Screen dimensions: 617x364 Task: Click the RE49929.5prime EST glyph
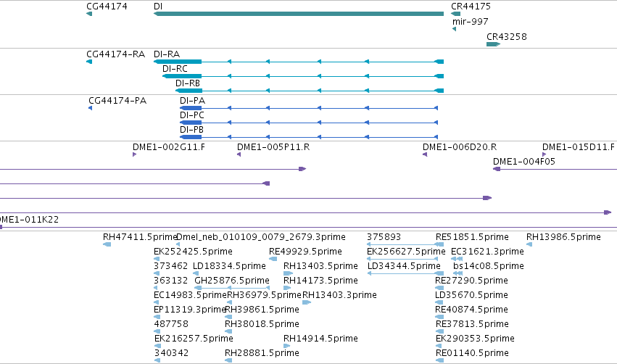point(273,259)
